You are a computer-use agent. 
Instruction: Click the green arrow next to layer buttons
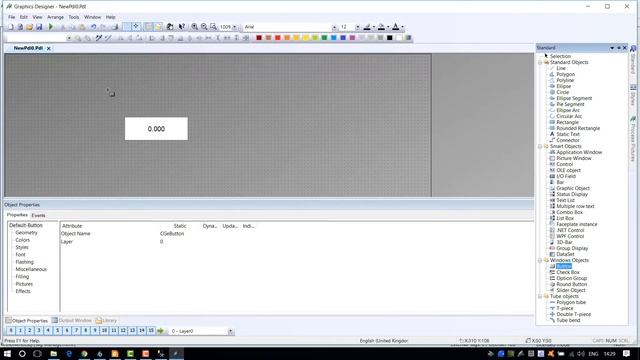click(160, 331)
